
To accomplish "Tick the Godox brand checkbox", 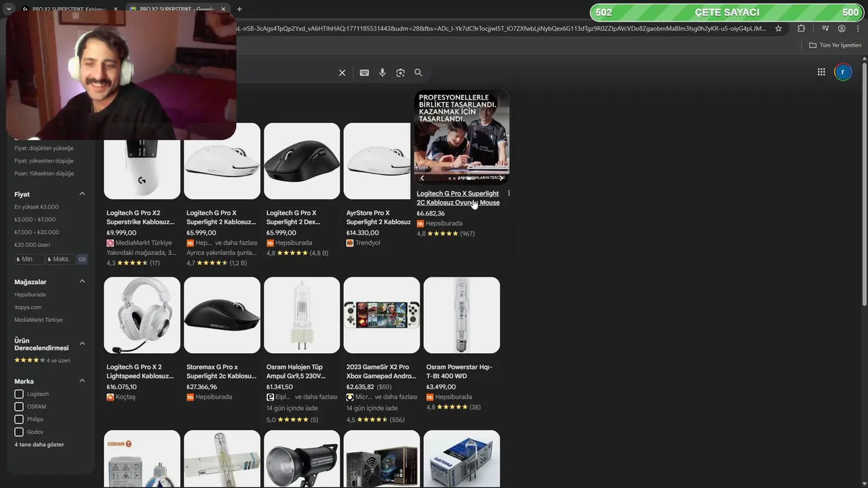I will [x=19, y=432].
